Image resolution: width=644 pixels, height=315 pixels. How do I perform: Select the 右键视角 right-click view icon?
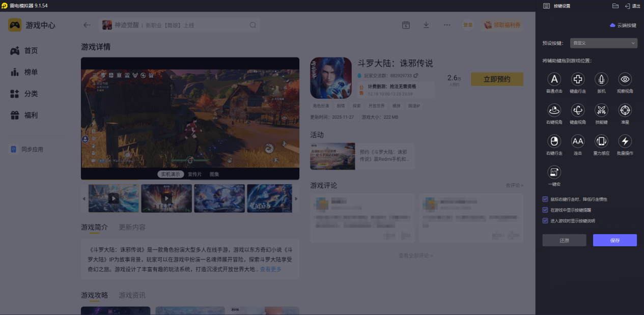554,110
